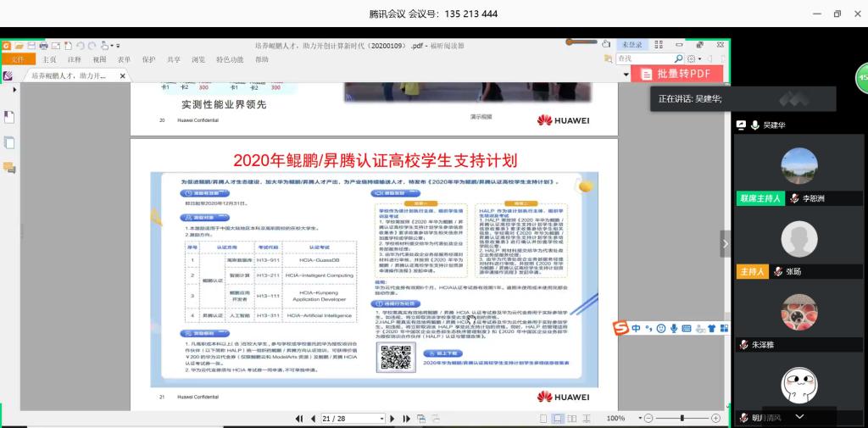This screenshot has height=428, width=868.
Task: Click the 未登录 login button
Action: click(632, 44)
